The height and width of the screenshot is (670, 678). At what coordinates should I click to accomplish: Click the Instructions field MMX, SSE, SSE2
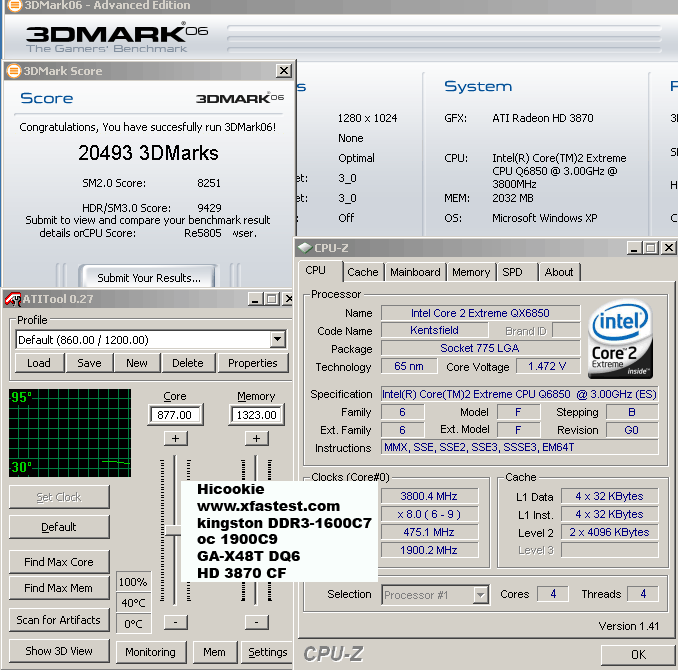(519, 447)
